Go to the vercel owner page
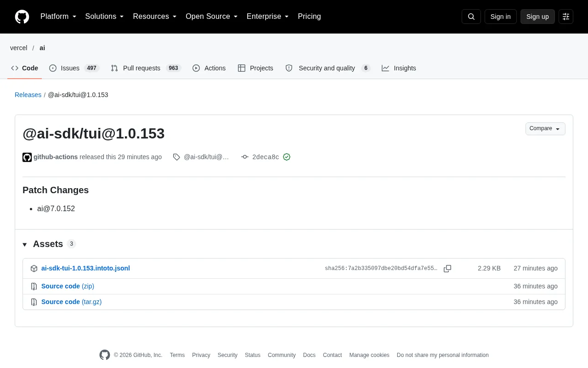 pos(19,48)
